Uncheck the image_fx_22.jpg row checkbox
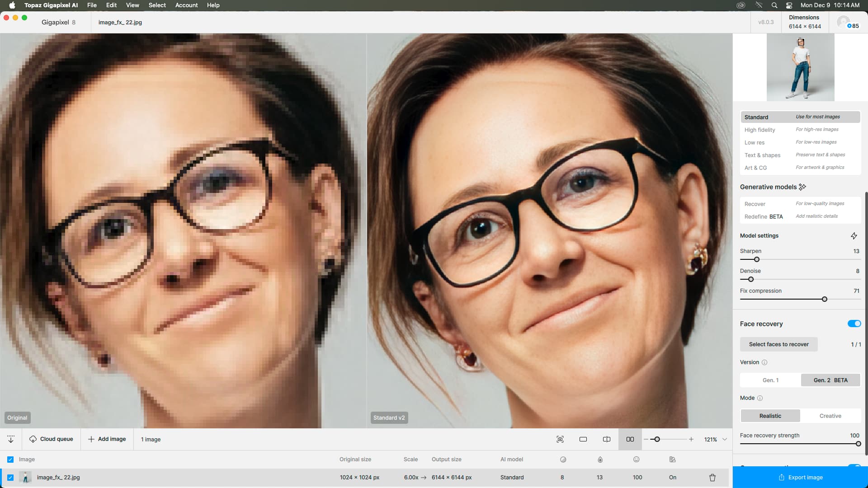This screenshot has width=868, height=488. (x=10, y=478)
